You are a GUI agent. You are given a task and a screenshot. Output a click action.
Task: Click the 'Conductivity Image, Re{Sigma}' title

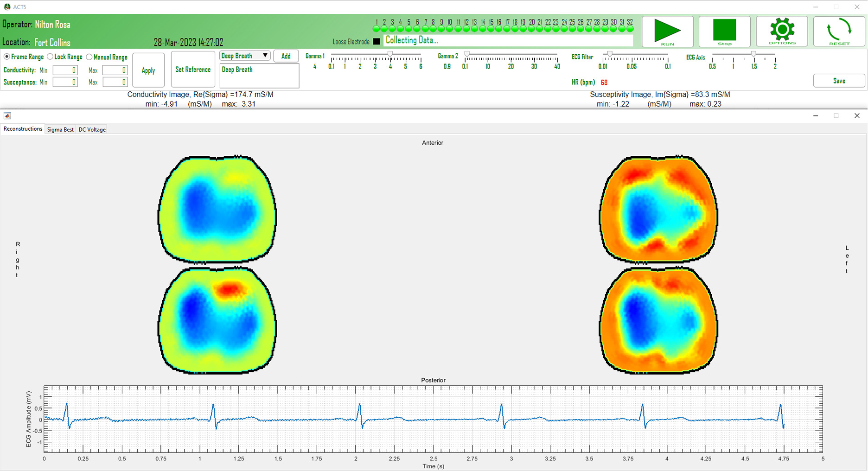coord(200,94)
